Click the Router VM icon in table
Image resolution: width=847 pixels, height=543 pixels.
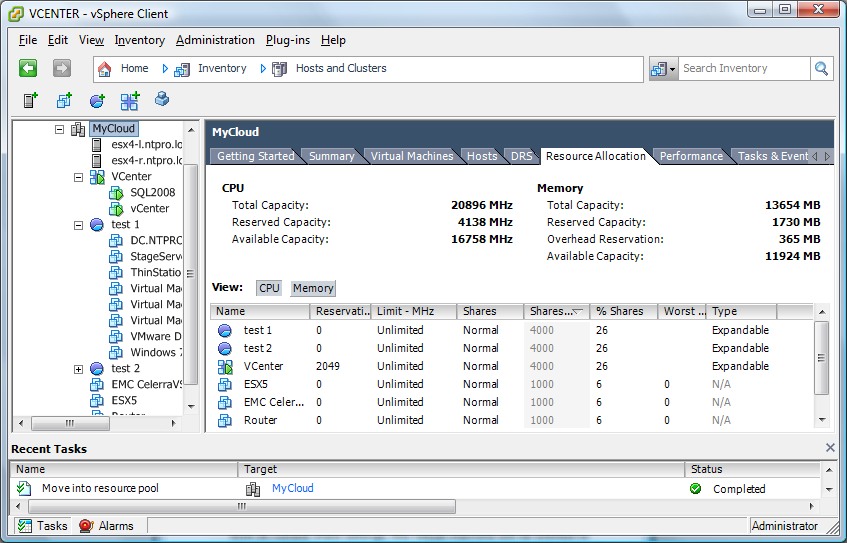225,420
